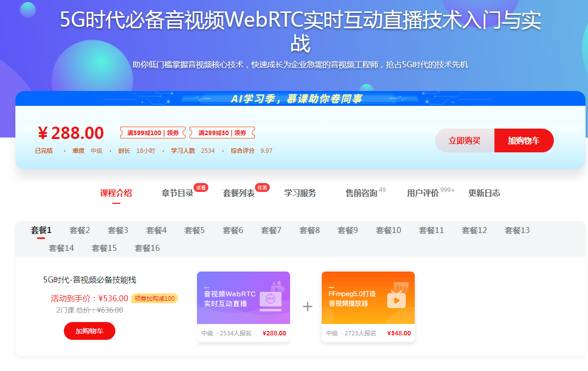Click the red 加购物车 button in price banner
Screen dimensions: 588x371
pyautogui.click(x=524, y=140)
